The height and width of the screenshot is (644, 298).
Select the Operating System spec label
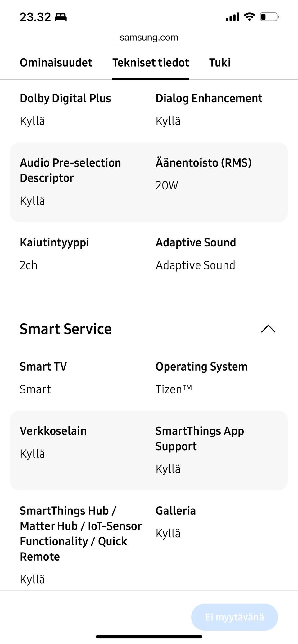pyautogui.click(x=201, y=366)
